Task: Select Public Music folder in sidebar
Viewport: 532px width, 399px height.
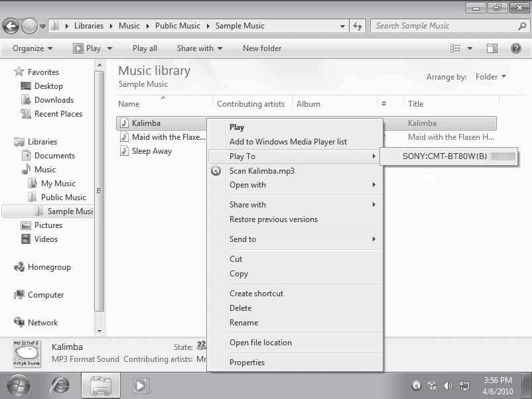Action: coord(57,197)
